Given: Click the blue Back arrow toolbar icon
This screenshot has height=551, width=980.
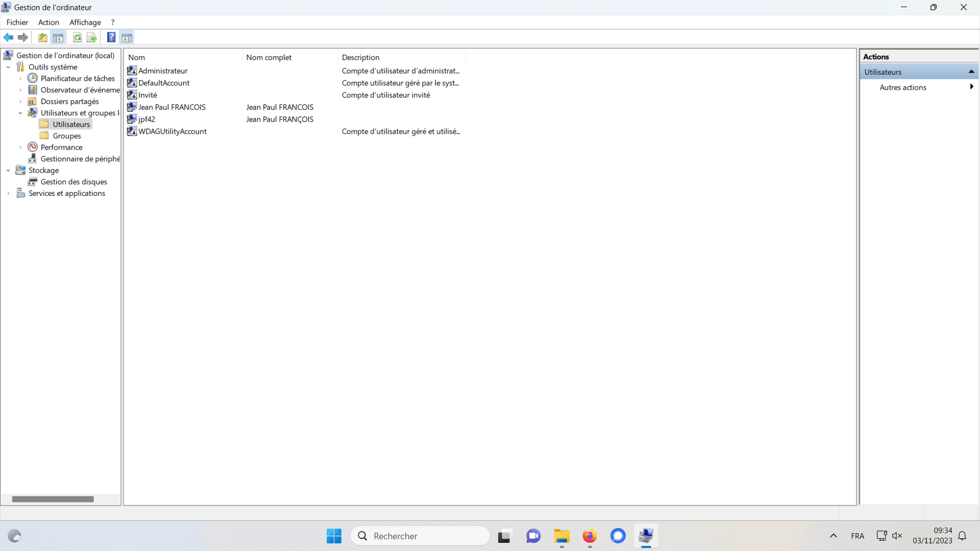Looking at the screenshot, I should tap(8, 37).
